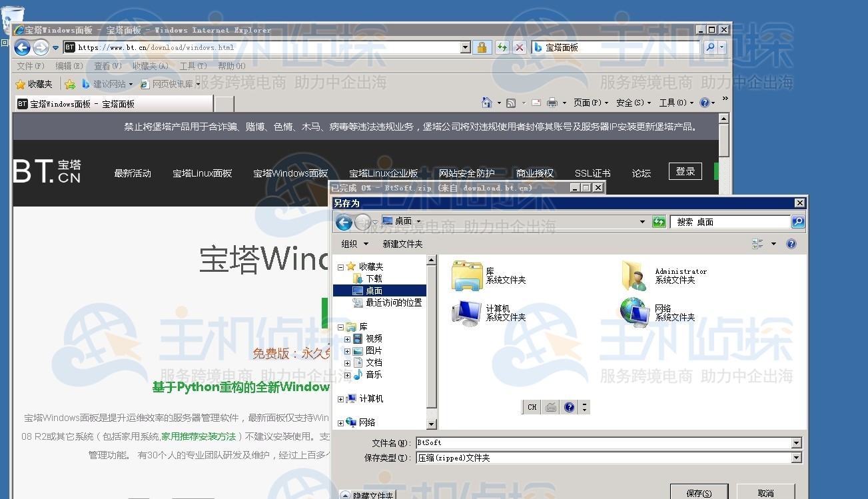Open the 组织 dropdown menu

tap(354, 244)
